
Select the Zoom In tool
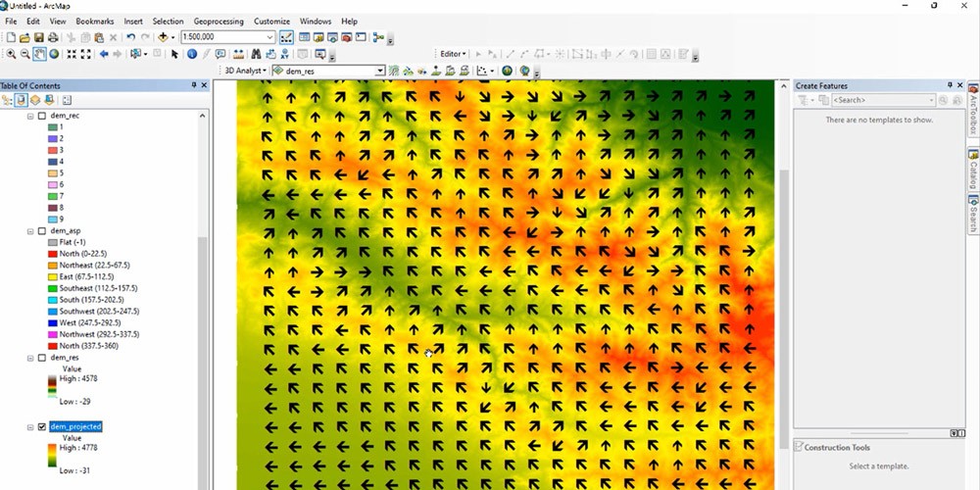click(x=10, y=54)
